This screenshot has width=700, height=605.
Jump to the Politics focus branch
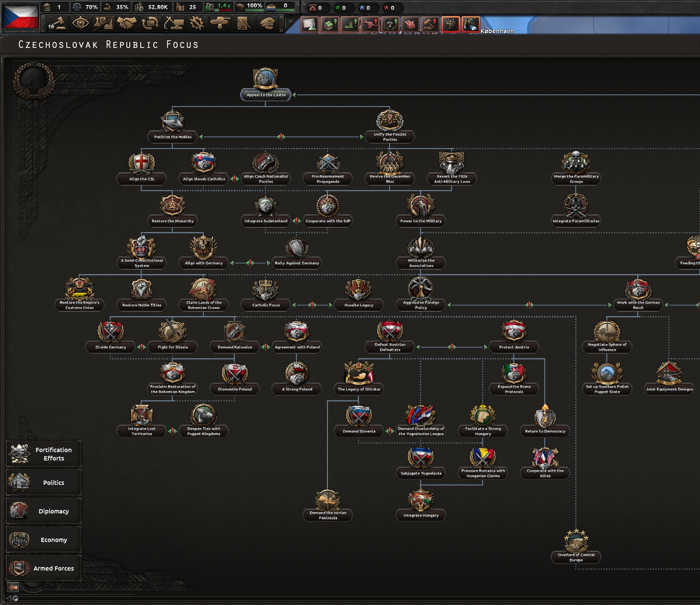44,483
